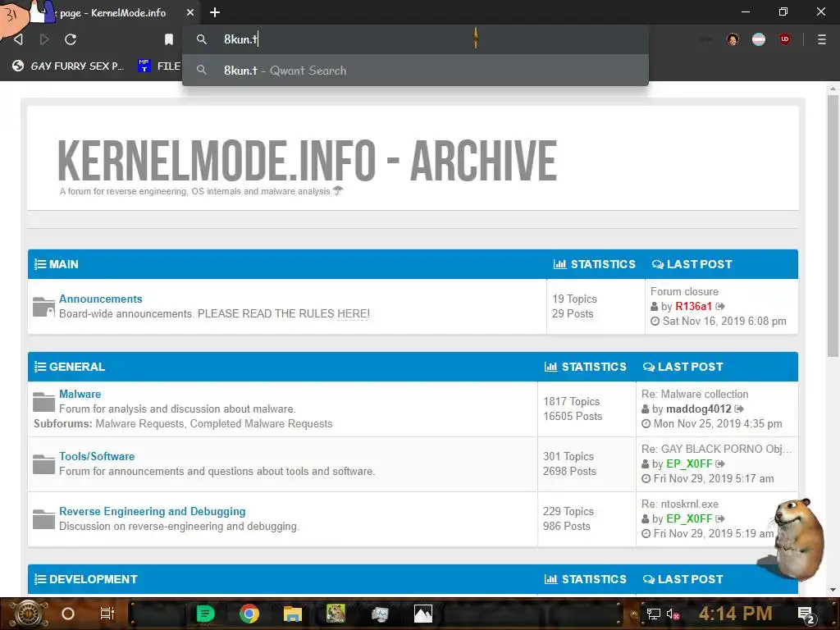Open the Malware forum
This screenshot has width=840, height=630.
click(x=80, y=394)
